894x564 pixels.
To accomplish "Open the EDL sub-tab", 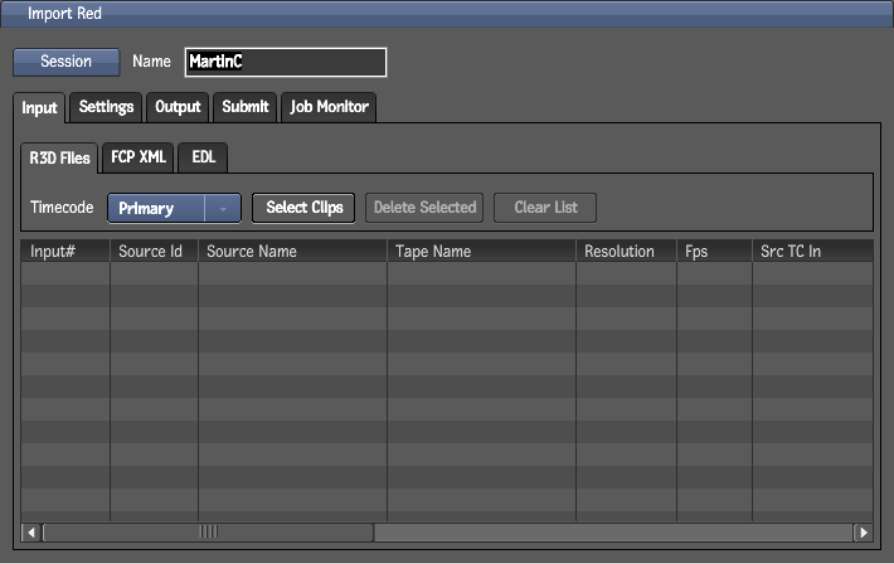I will [x=203, y=157].
